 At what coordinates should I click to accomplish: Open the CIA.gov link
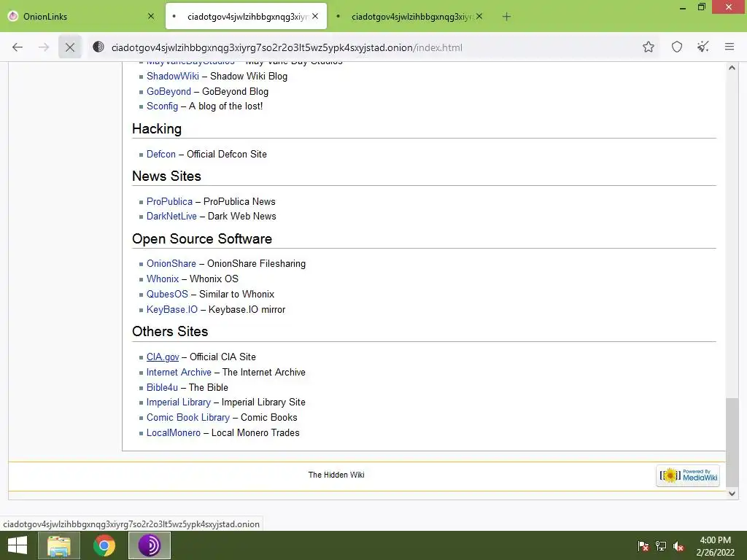163,357
